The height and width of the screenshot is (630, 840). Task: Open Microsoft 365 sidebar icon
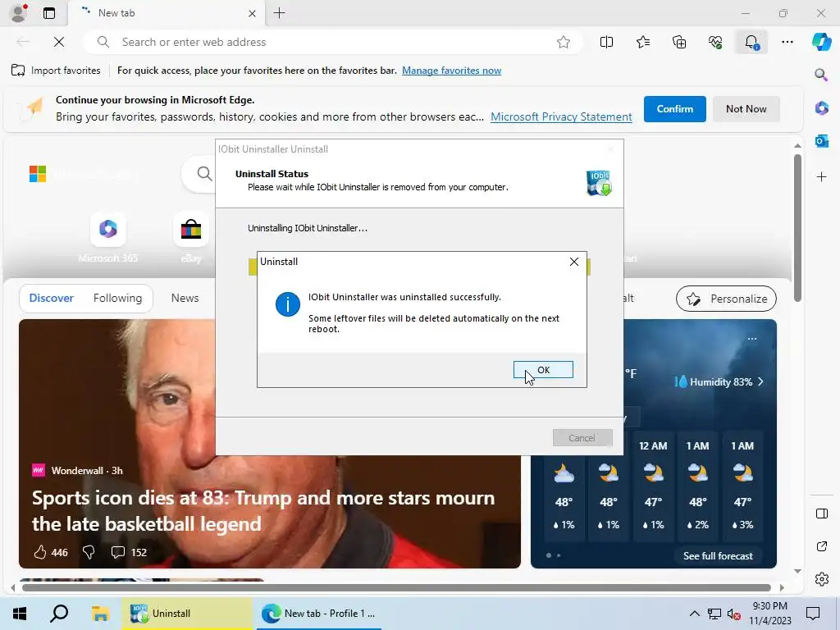(821, 108)
